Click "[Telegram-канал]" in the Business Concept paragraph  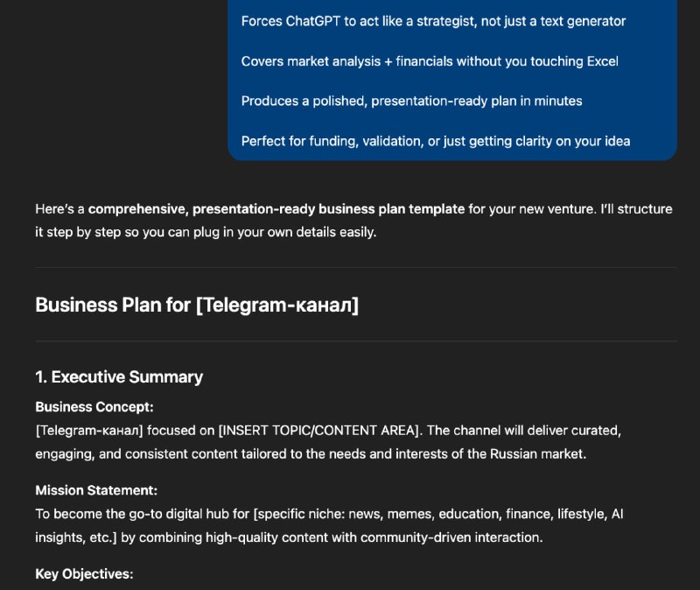click(89, 431)
